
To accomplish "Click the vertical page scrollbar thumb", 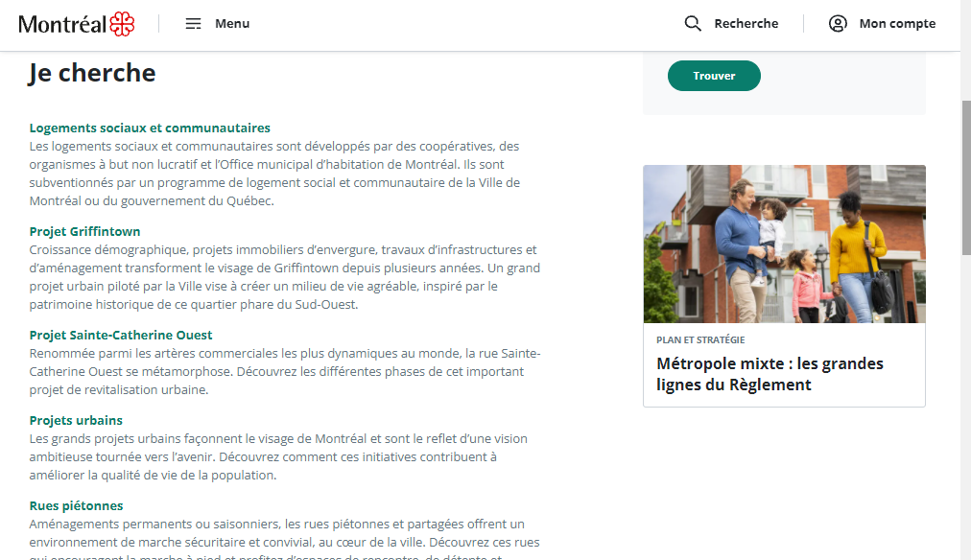I will 966,177.
